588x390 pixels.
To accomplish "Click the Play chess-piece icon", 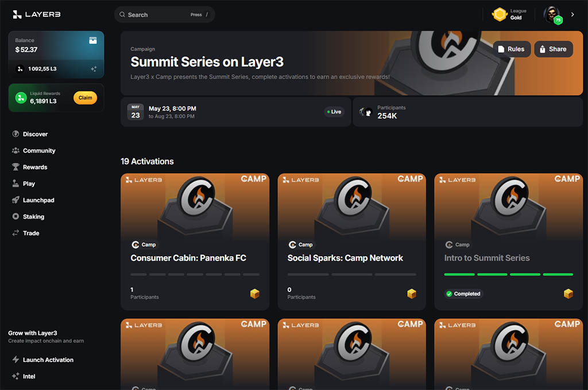I will pos(16,183).
